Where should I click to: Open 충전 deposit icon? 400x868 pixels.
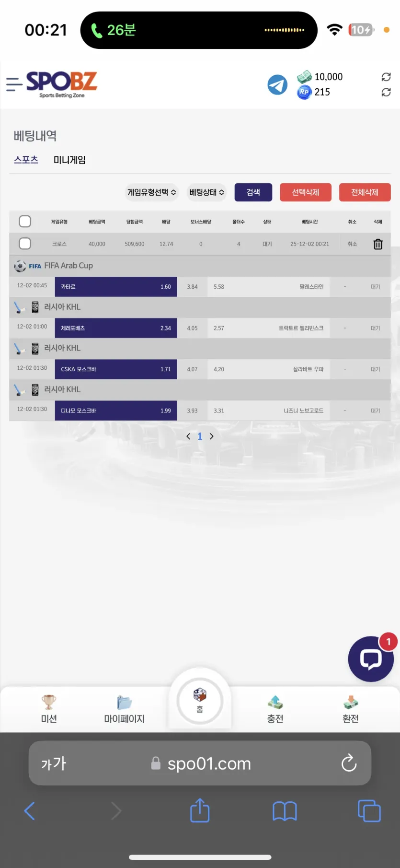tap(275, 709)
